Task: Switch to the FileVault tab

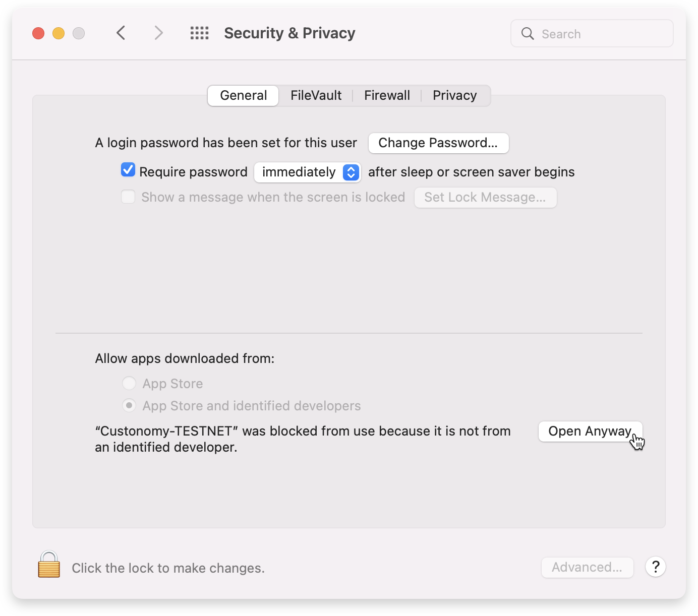Action: (316, 95)
